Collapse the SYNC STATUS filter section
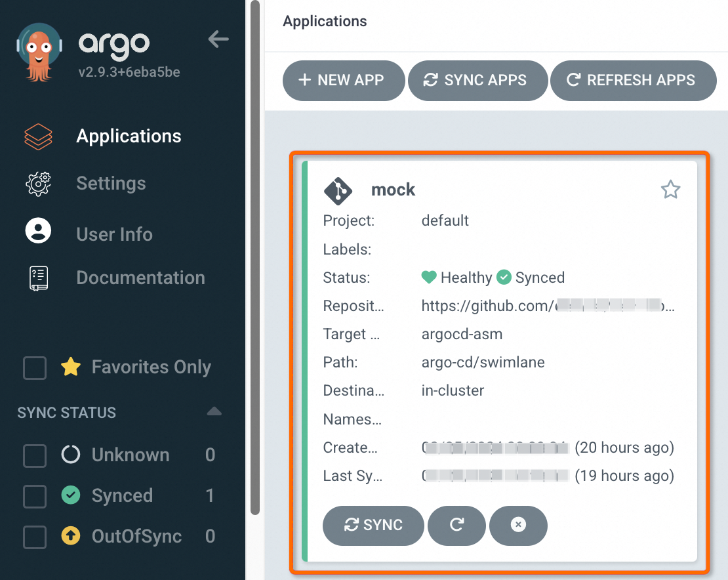The width and height of the screenshot is (728, 580). (214, 411)
